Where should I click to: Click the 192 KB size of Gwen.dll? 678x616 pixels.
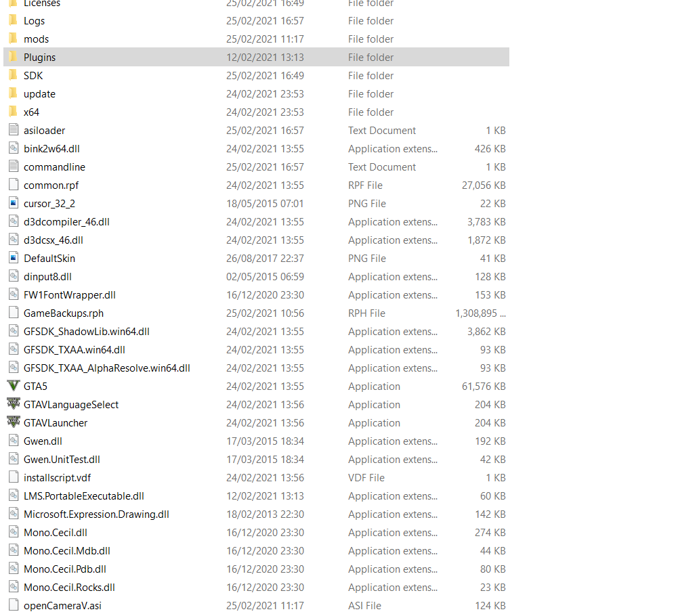pyautogui.click(x=490, y=441)
